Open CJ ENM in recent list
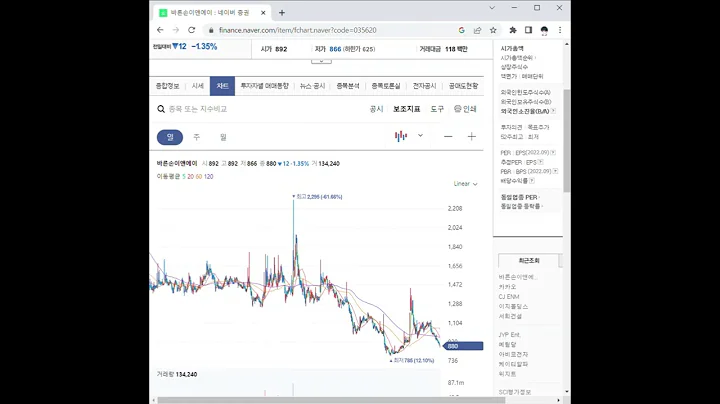The width and height of the screenshot is (720, 404). point(509,297)
